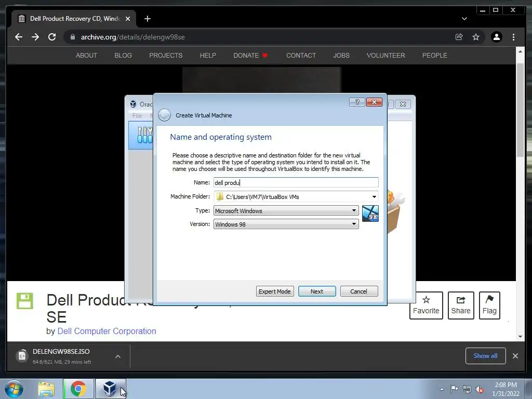Click Chrome browser back arrow
532x399 pixels.
(19, 37)
